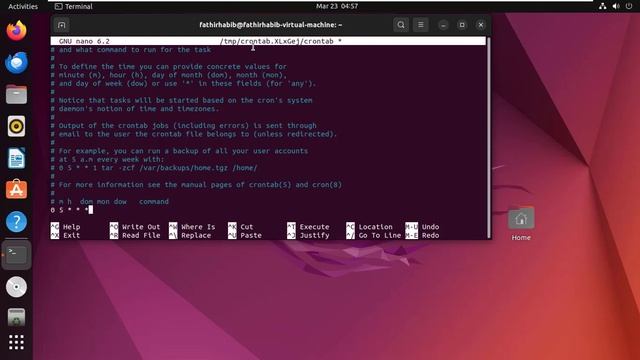Image resolution: width=640 pixels, height=360 pixels.
Task: Click the nano Exit shortcut label
Action: [x=71, y=236]
